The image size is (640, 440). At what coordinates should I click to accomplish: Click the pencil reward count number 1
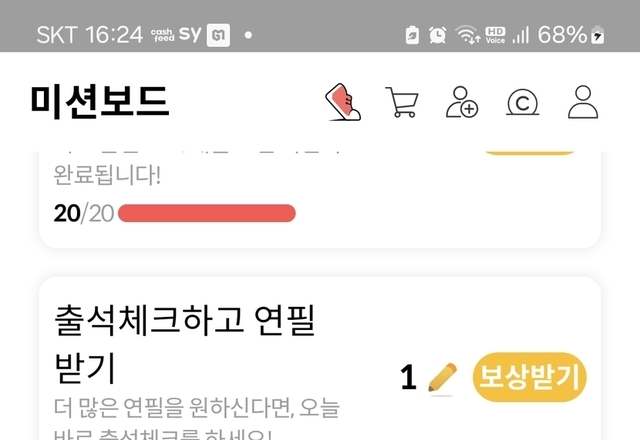tap(408, 377)
